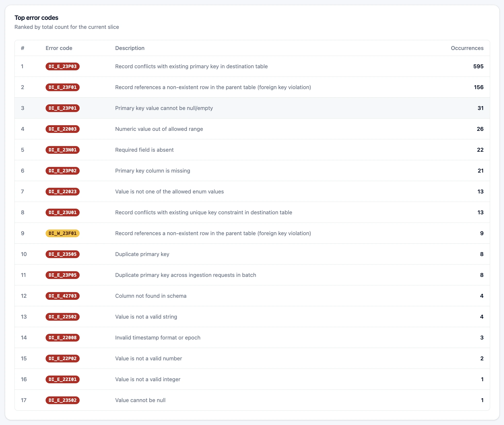
Task: Click the DI_E_23P01 error code badge
Action: coord(63,108)
